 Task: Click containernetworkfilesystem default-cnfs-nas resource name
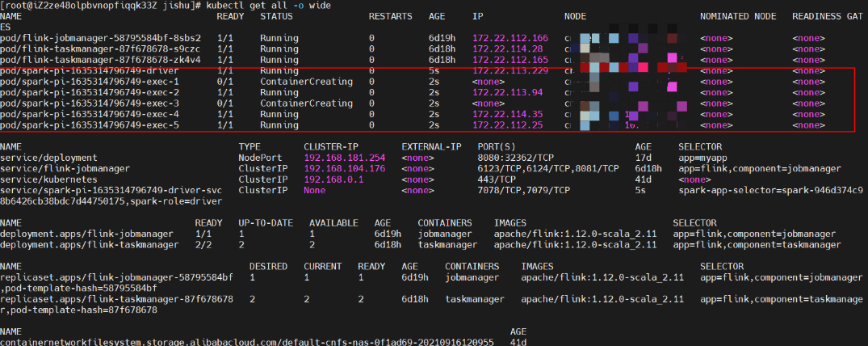[x=247, y=343]
